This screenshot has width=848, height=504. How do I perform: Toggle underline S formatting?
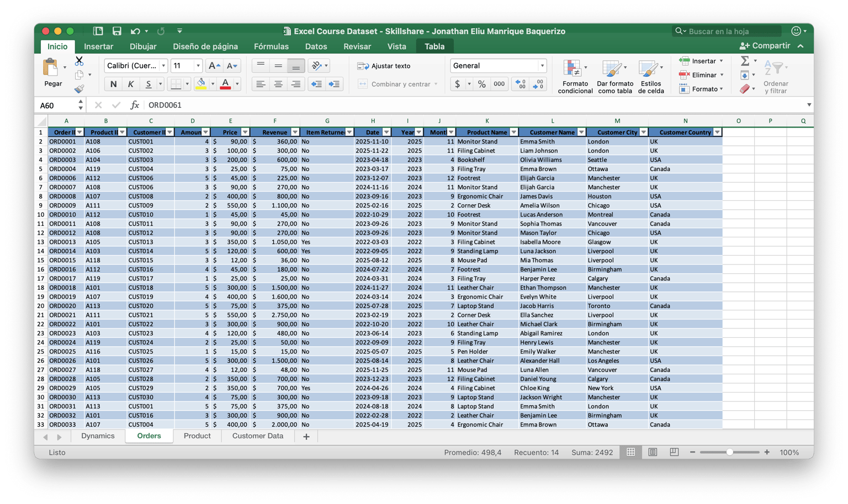click(x=148, y=84)
